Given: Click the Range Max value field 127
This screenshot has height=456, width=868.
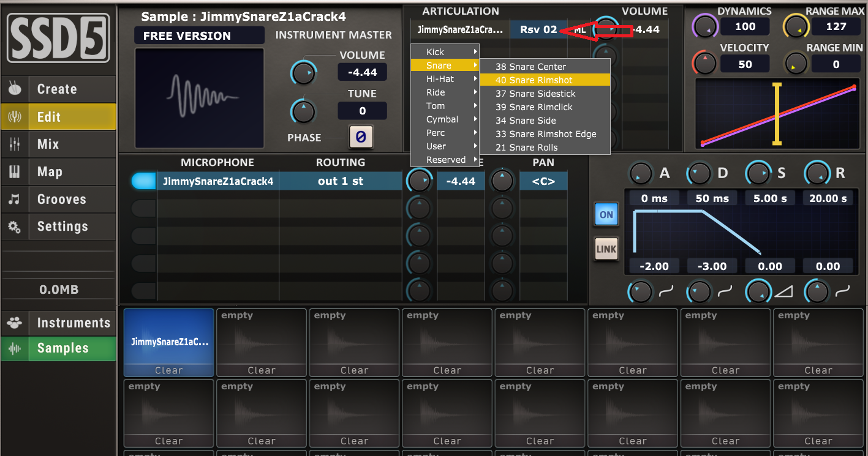Looking at the screenshot, I should pos(836,26).
